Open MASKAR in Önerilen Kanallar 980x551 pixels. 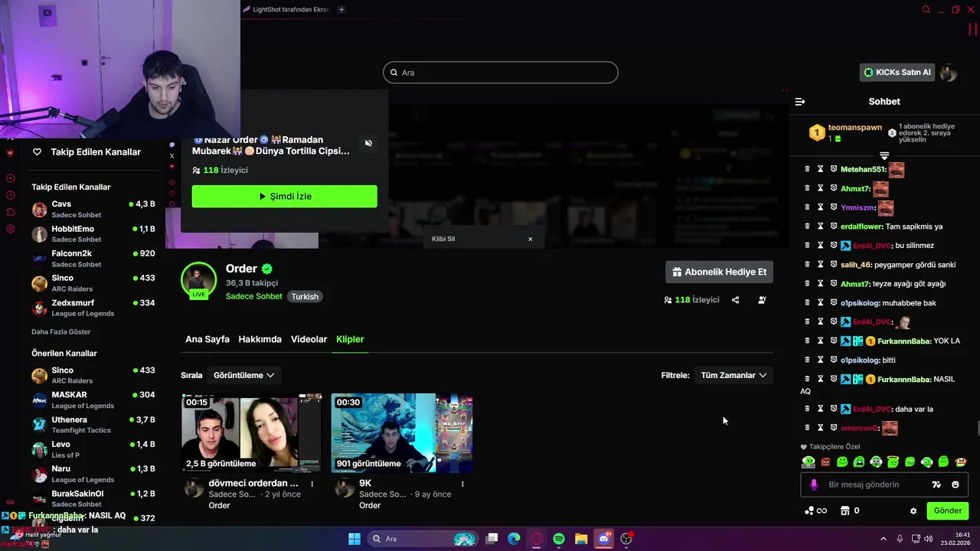(x=93, y=400)
